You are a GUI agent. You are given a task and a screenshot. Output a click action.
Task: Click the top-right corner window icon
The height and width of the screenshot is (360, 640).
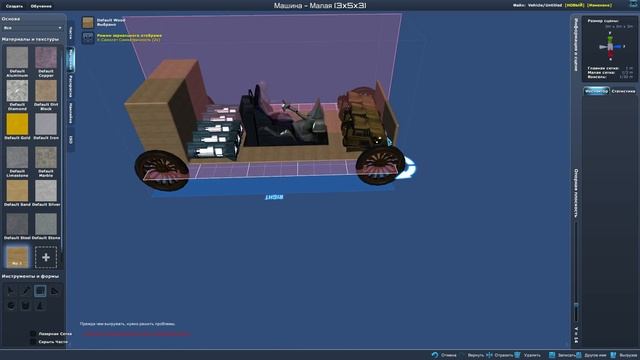pyautogui.click(x=633, y=4)
